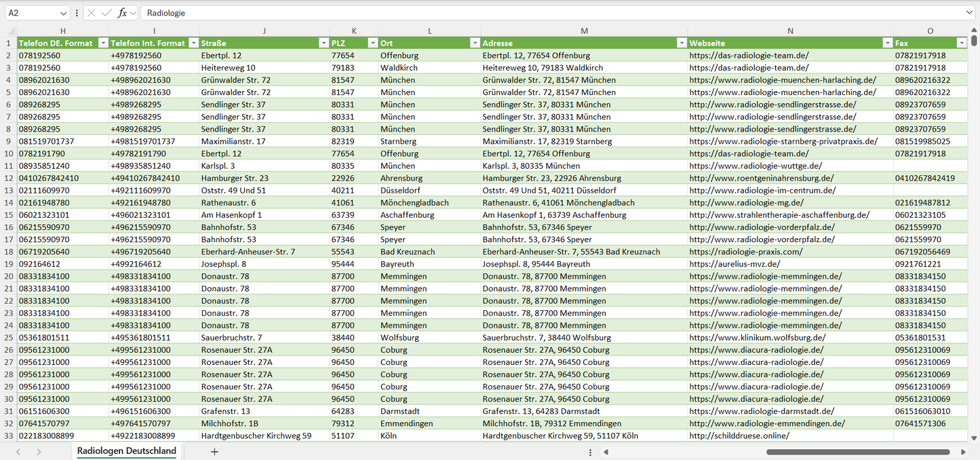
Task: Open the Webseite column filter dropdown
Action: point(887,43)
